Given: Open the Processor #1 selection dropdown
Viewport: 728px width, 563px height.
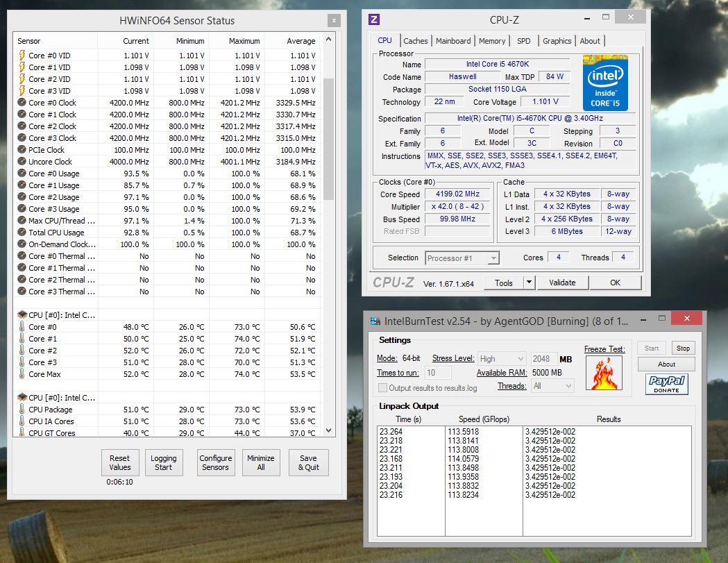Looking at the screenshot, I should pyautogui.click(x=462, y=258).
